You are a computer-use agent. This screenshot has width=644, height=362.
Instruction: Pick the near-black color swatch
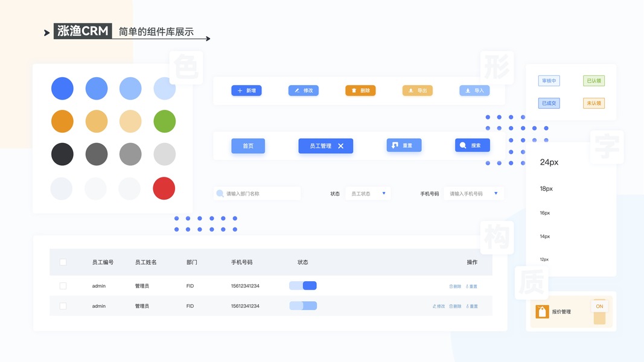point(62,154)
